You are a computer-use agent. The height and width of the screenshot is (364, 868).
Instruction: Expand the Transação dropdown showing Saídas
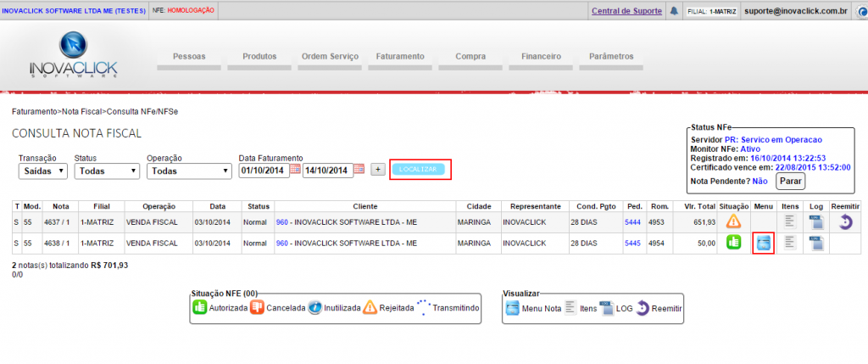point(42,171)
